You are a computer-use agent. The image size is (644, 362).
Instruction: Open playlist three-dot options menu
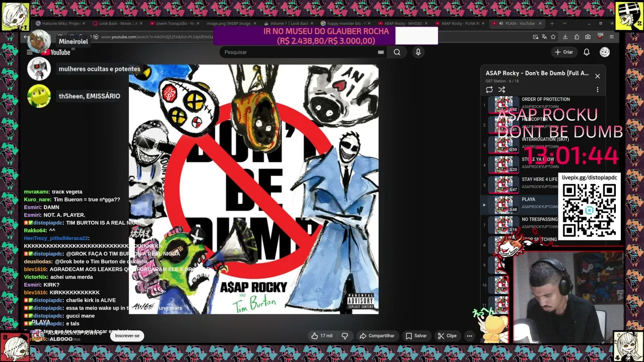(x=597, y=89)
